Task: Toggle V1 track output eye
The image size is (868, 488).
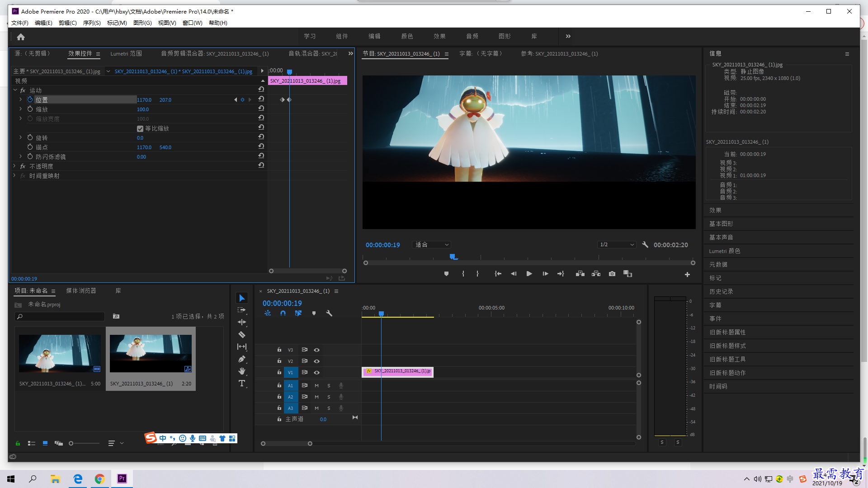Action: (x=316, y=372)
